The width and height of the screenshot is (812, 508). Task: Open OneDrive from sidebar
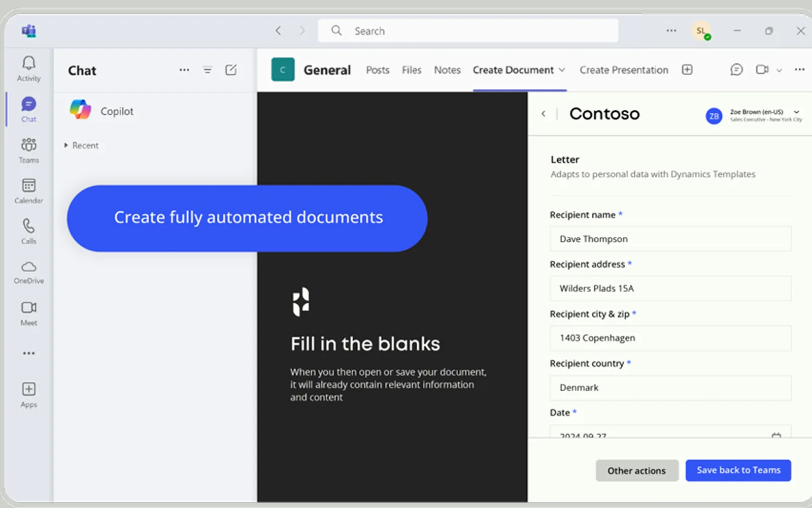pos(29,272)
